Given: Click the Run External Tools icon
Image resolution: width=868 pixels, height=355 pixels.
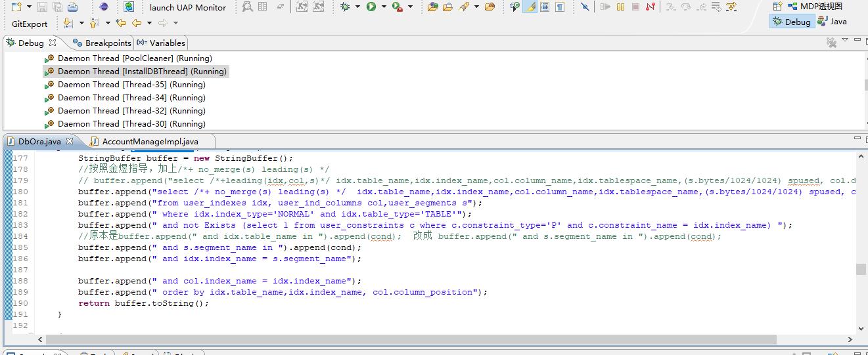Looking at the screenshot, I should pyautogui.click(x=398, y=7).
